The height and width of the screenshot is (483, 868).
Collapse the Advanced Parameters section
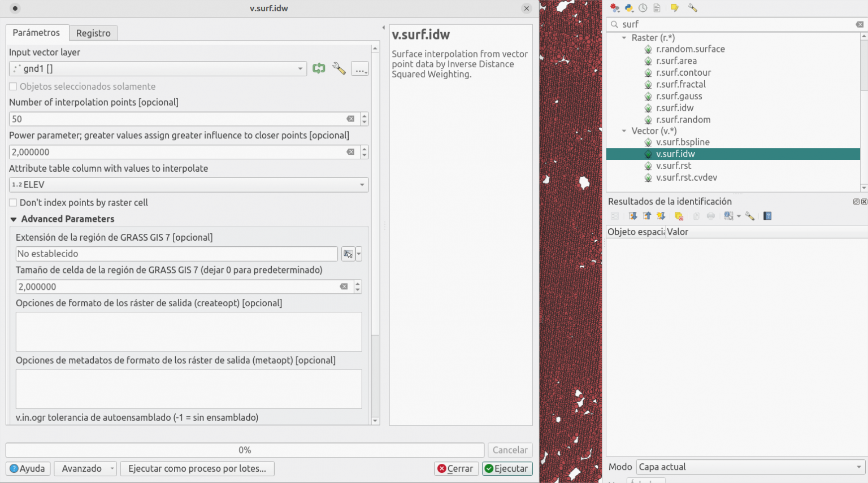point(14,219)
